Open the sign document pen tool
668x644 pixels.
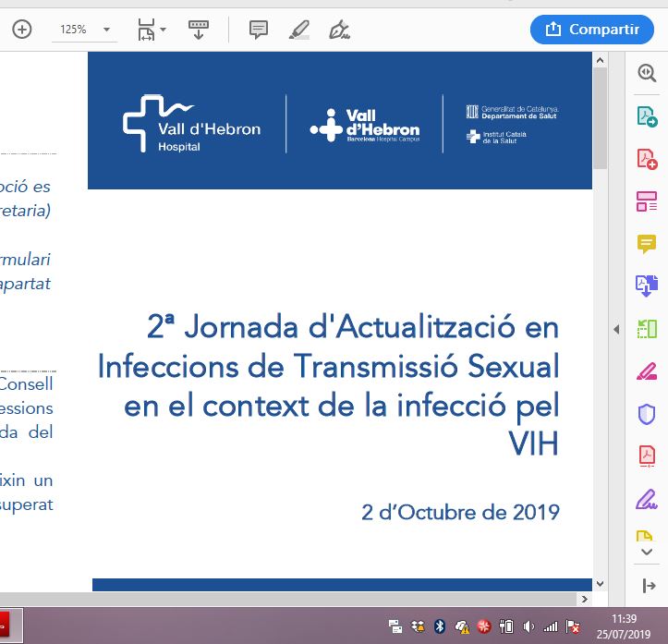coord(339,30)
